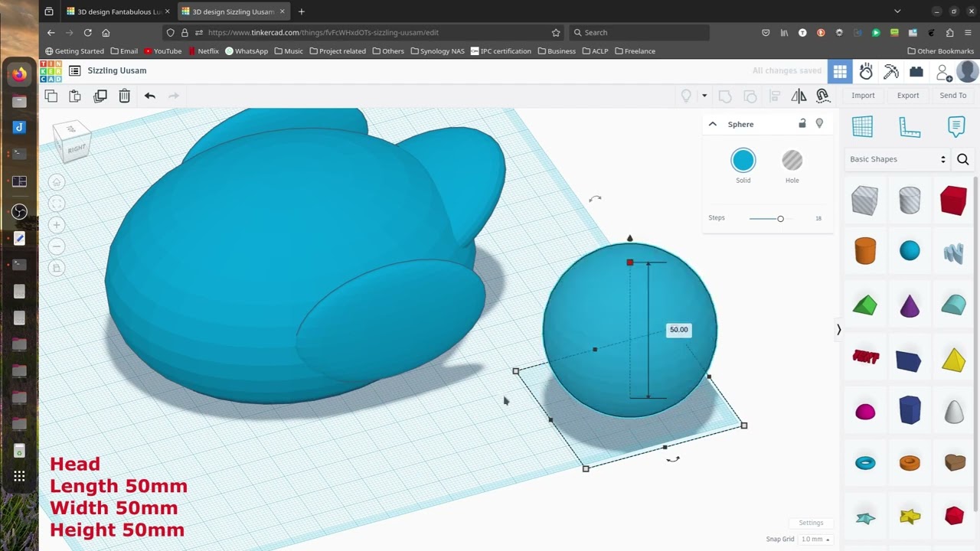980x551 pixels.
Task: Add the green Roof shape
Action: (x=864, y=305)
